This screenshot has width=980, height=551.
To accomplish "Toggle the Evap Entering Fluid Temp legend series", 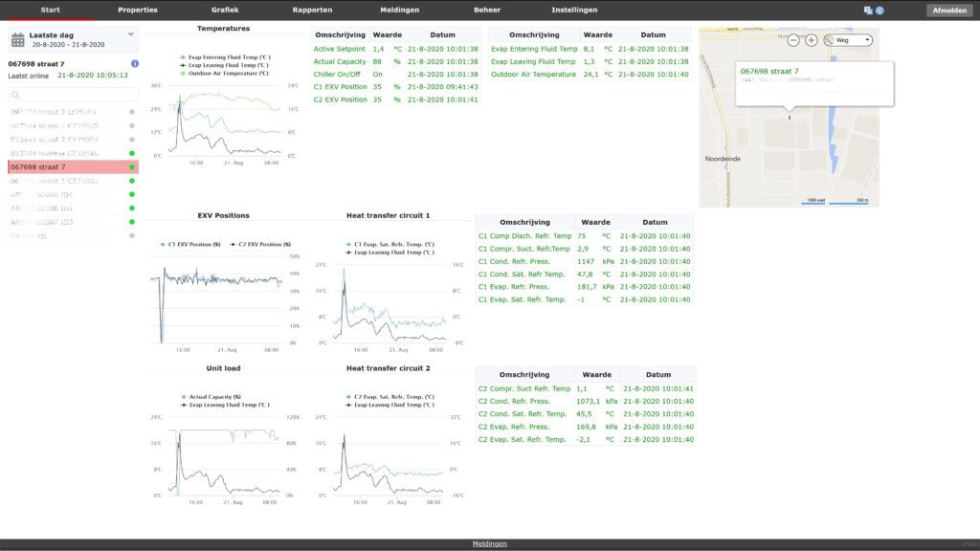I will click(224, 56).
